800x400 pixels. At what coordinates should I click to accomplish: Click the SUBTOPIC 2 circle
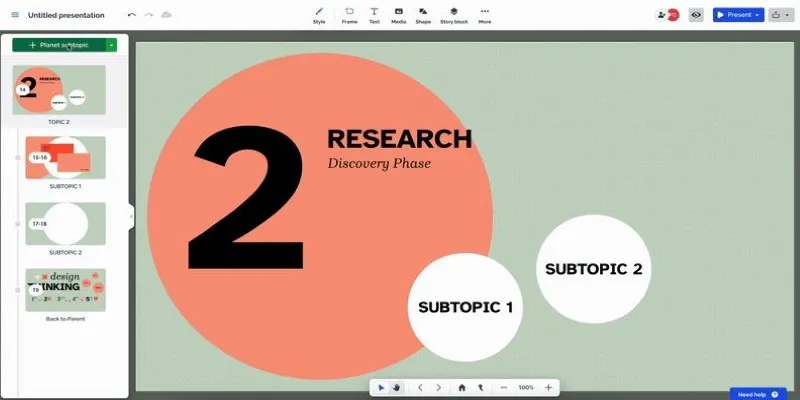(x=593, y=269)
